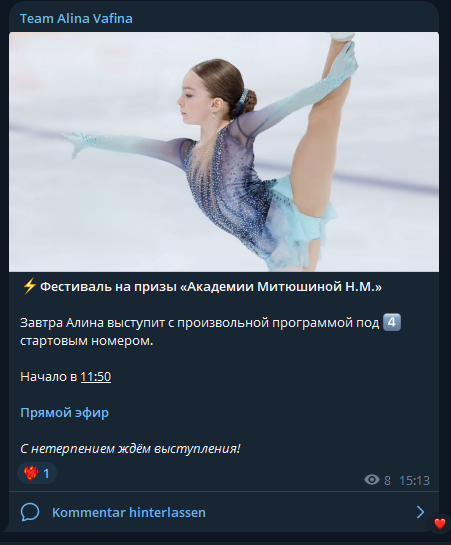Click the eye views counter icon
451x545 pixels.
[372, 480]
